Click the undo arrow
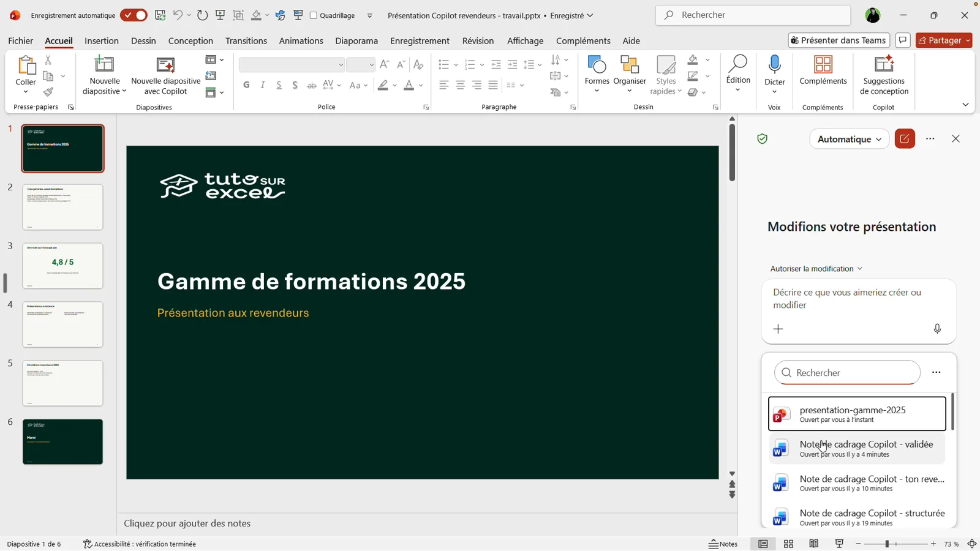Image resolution: width=980 pixels, height=551 pixels. coord(178,15)
